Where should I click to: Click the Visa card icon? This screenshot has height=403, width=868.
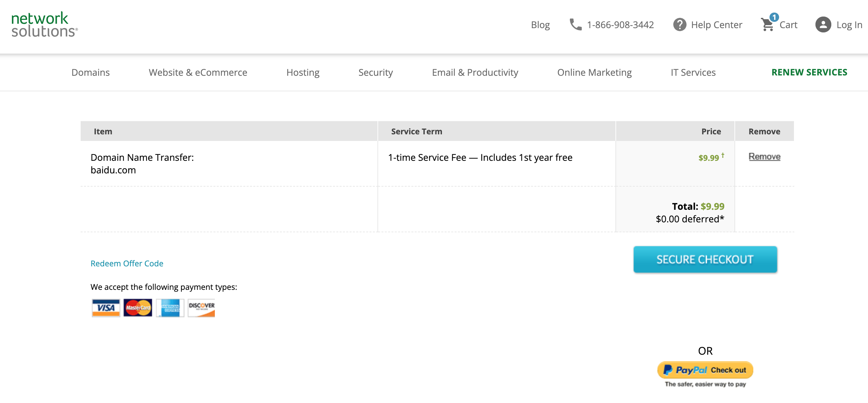[106, 308]
